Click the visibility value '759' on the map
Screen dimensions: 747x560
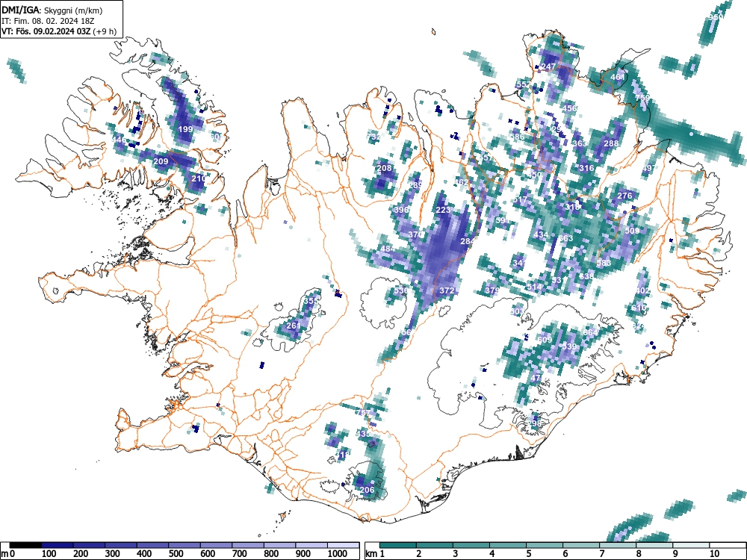tap(642, 98)
